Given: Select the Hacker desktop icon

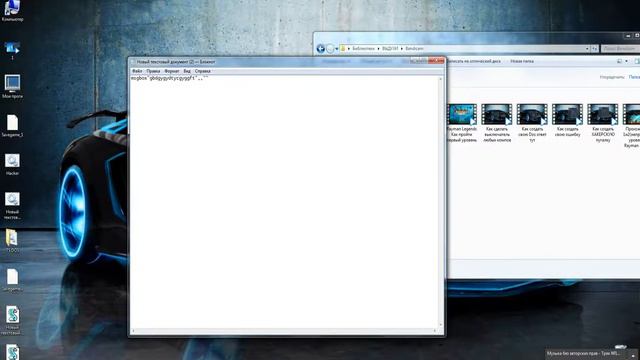Looking at the screenshot, I should pos(12,165).
